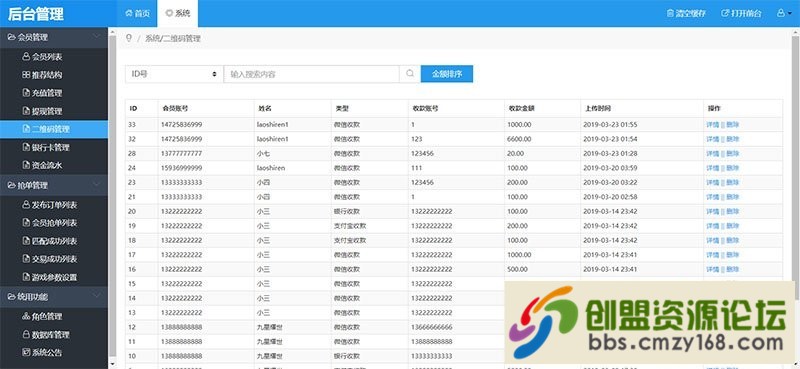The width and height of the screenshot is (800, 369).
Task: Click the location pin breadcrumb icon
Action: tap(129, 38)
